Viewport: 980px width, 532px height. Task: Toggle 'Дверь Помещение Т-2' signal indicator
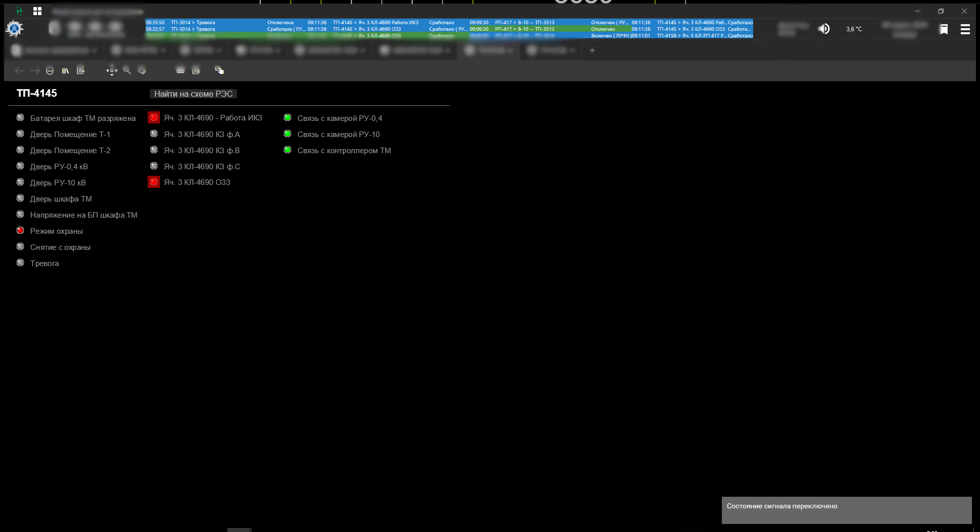(20, 150)
